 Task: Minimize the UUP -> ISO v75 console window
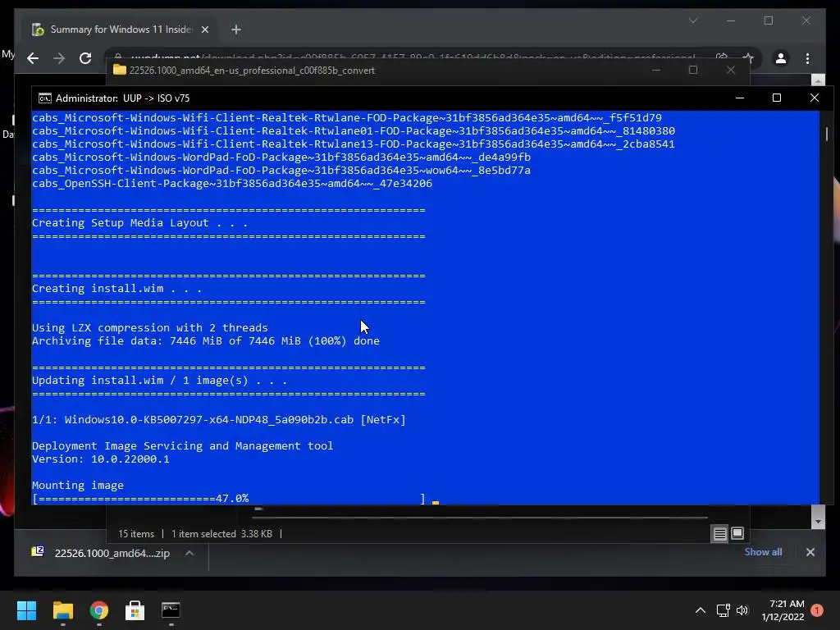pos(740,98)
